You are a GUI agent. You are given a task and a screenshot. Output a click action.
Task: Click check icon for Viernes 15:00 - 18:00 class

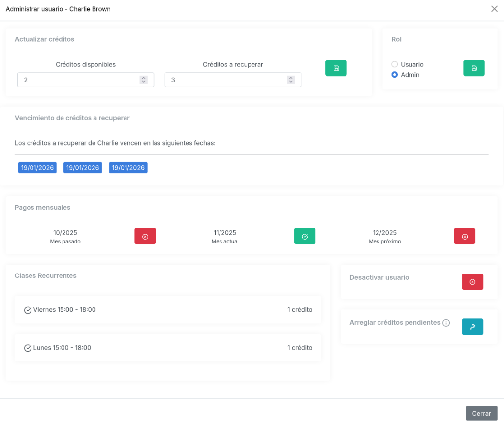click(x=28, y=310)
